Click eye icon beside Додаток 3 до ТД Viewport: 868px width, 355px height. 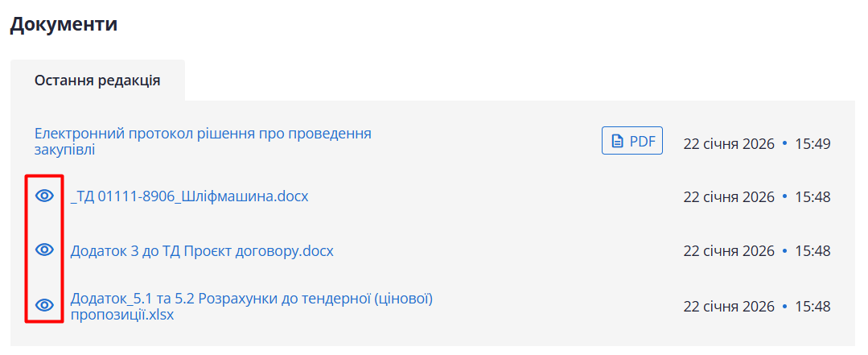45,250
